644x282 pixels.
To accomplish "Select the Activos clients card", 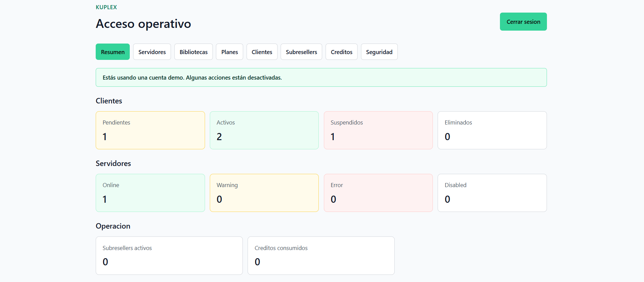I will pos(264,130).
